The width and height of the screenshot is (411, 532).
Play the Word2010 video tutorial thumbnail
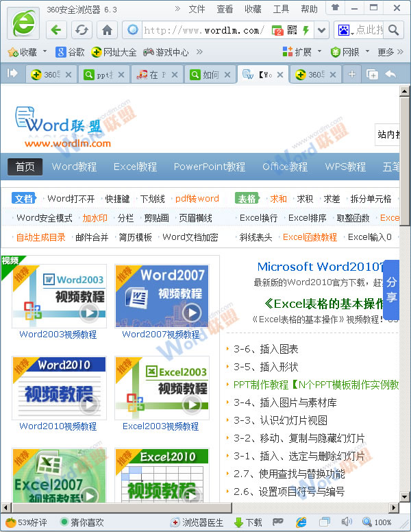click(60, 388)
